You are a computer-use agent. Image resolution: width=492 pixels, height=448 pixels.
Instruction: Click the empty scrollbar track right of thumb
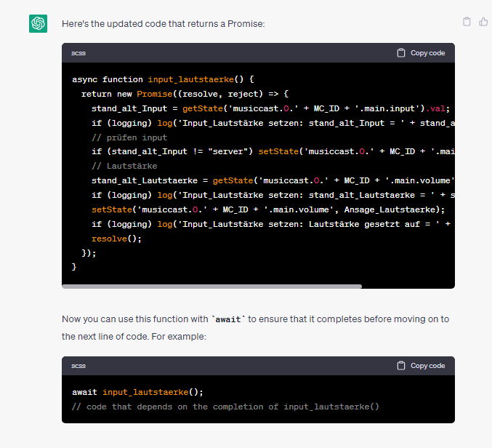(x=408, y=287)
